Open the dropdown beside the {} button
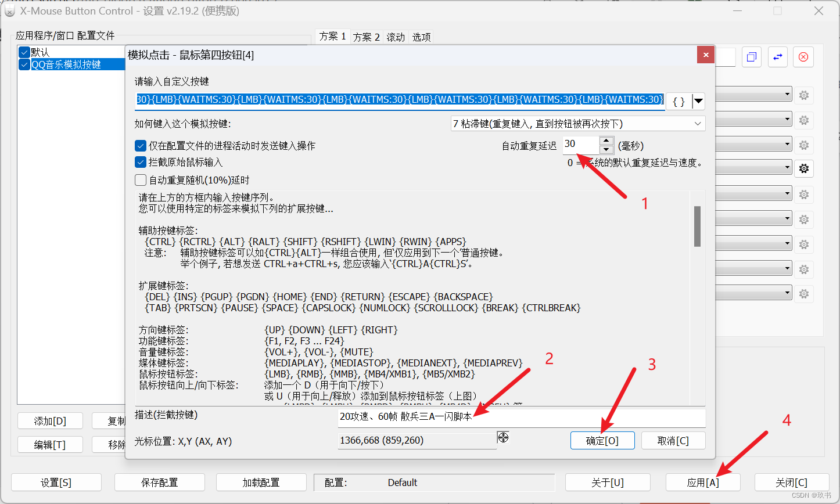Screen dimensions: 840x504 point(697,101)
